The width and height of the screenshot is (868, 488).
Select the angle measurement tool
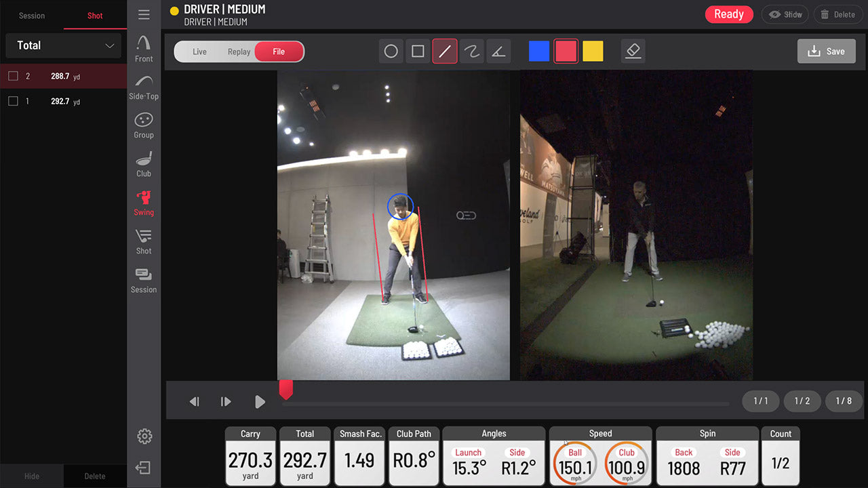pyautogui.click(x=498, y=52)
